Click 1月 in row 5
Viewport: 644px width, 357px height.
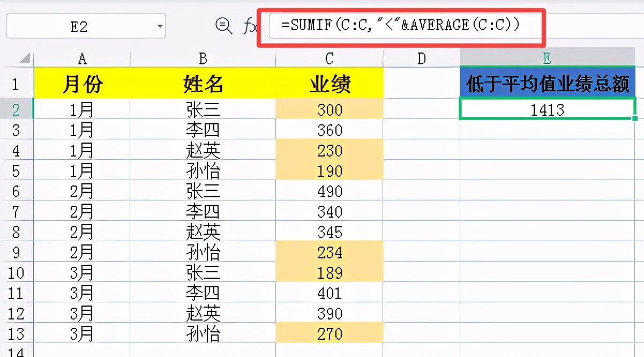pos(82,170)
